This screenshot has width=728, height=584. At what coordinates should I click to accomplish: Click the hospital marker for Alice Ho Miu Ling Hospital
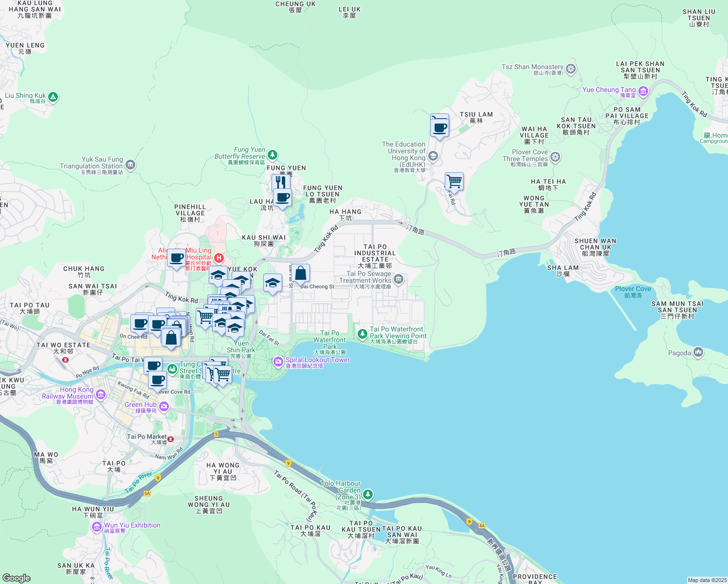218,258
